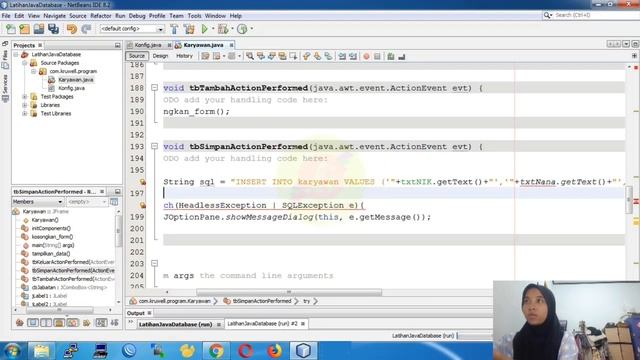Click com.kruwell.program.Karyawan breadcrumb
The width and height of the screenshot is (640, 360).
tap(174, 301)
